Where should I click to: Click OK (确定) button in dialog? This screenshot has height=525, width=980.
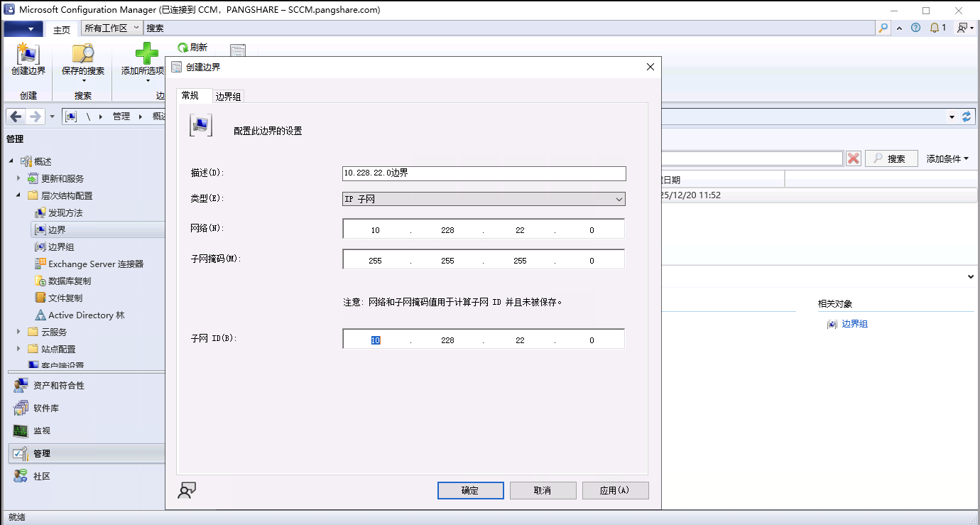[470, 490]
